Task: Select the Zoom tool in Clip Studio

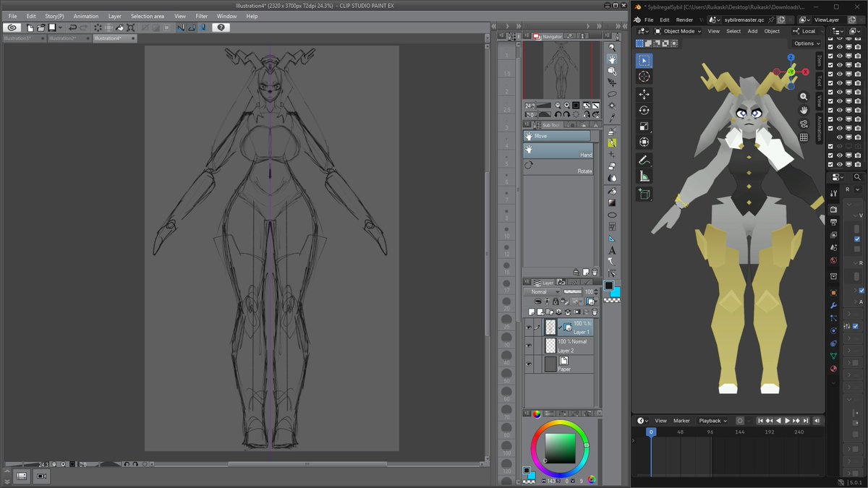Action: pyautogui.click(x=612, y=47)
